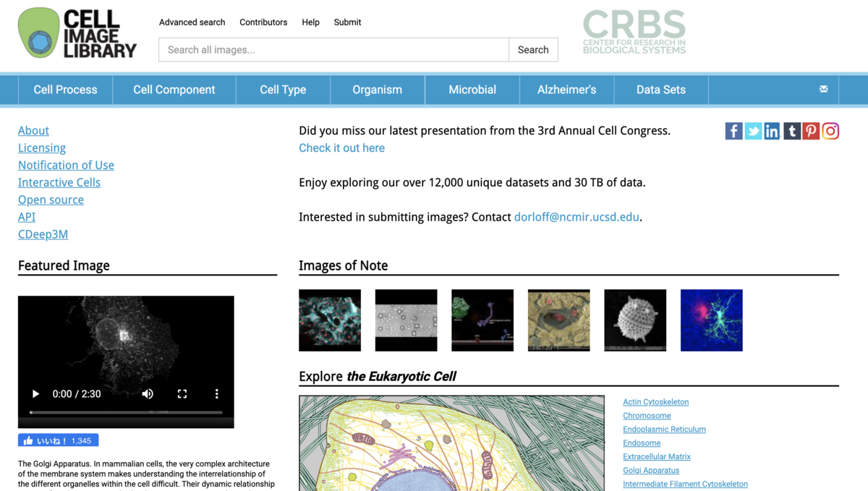The width and height of the screenshot is (868, 491).
Task: Open the Open source link
Action: click(x=51, y=200)
